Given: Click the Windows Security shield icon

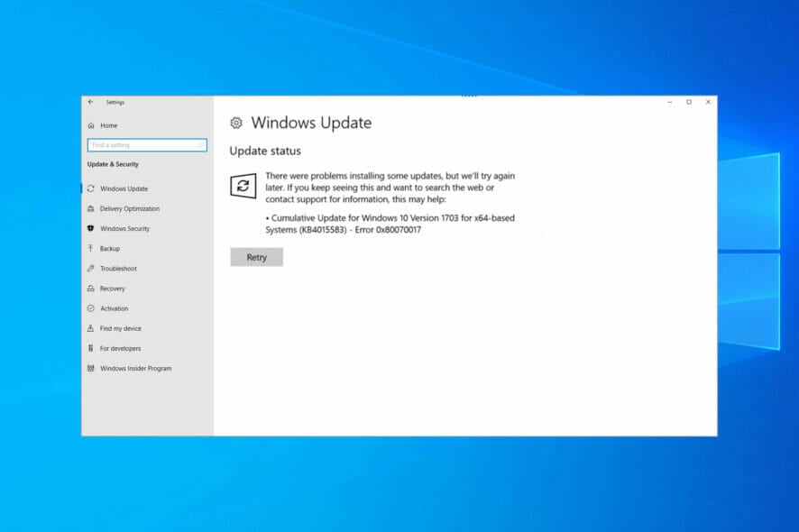Looking at the screenshot, I should pyautogui.click(x=91, y=228).
